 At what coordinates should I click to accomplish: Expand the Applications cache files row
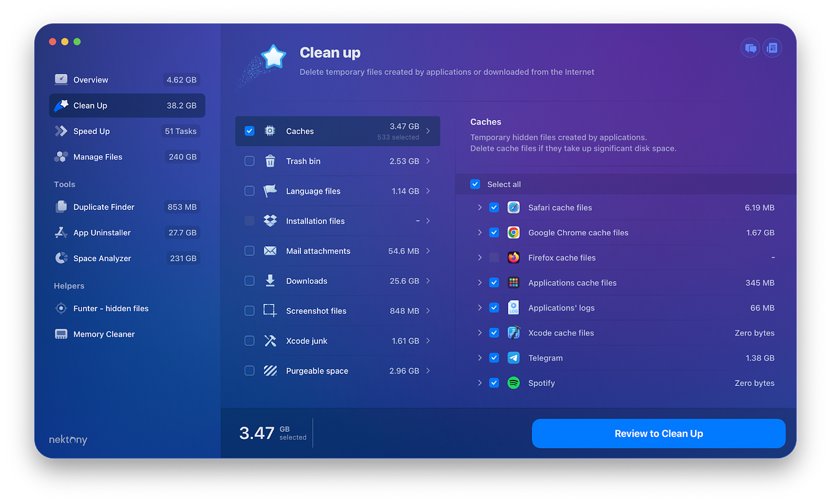(x=480, y=283)
